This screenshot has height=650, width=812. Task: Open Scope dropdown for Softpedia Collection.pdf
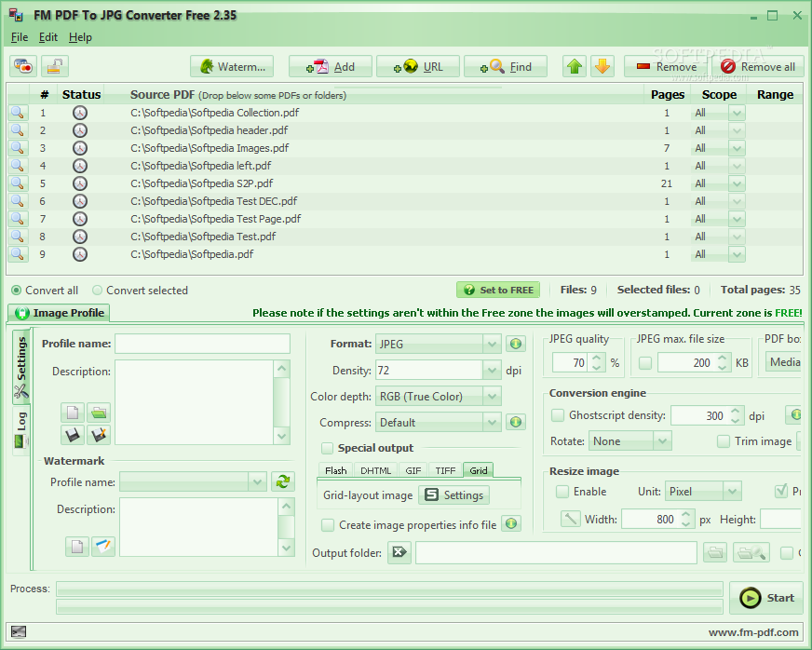(737, 113)
